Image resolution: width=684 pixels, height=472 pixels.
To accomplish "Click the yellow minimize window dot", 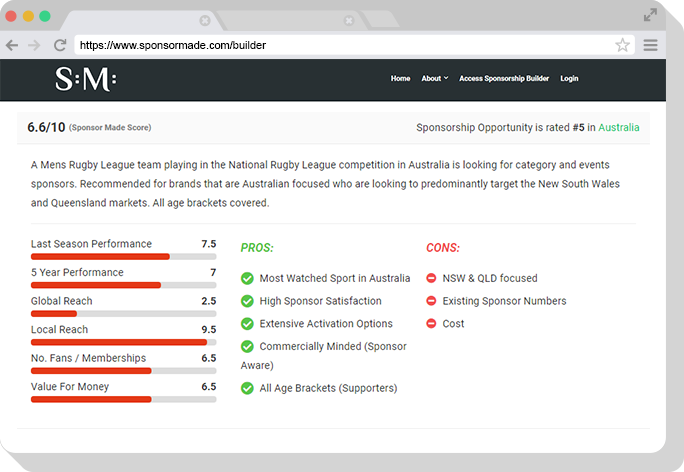I will [x=28, y=16].
